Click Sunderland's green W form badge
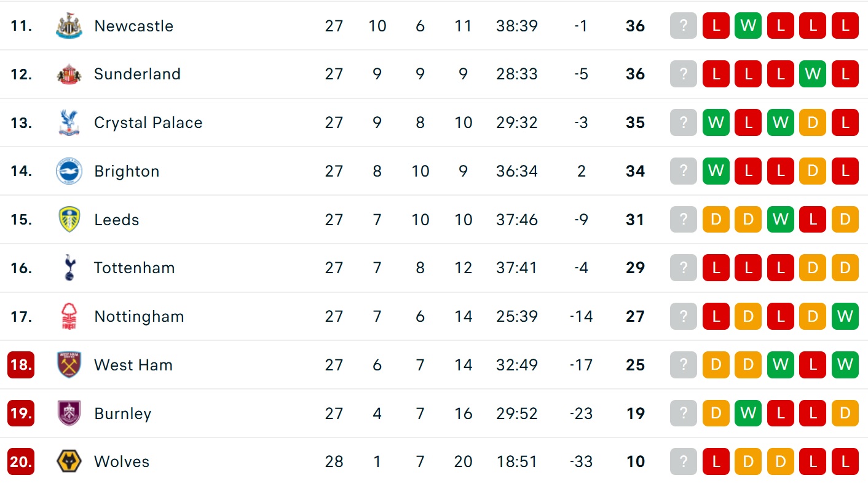 coord(813,74)
